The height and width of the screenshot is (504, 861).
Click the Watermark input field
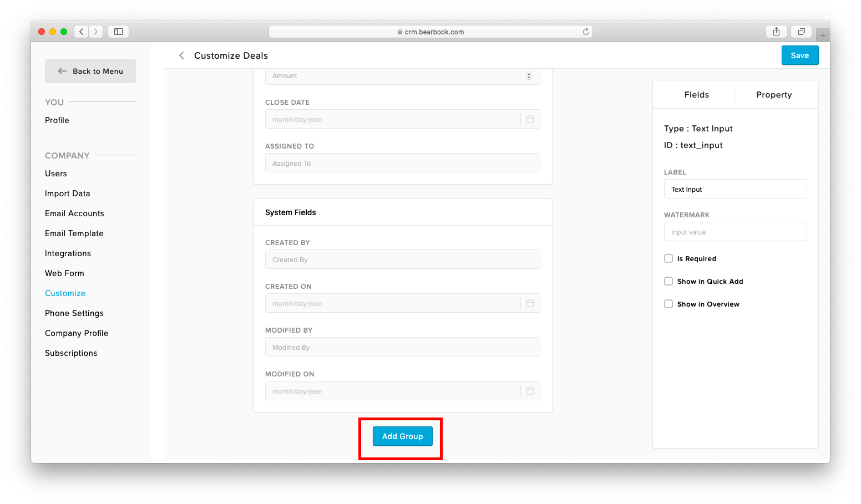pos(735,232)
